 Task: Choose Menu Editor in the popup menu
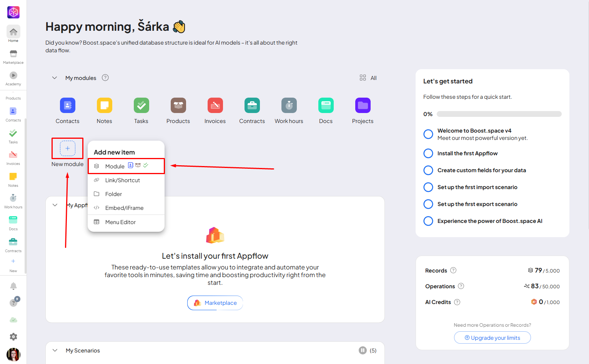click(120, 222)
